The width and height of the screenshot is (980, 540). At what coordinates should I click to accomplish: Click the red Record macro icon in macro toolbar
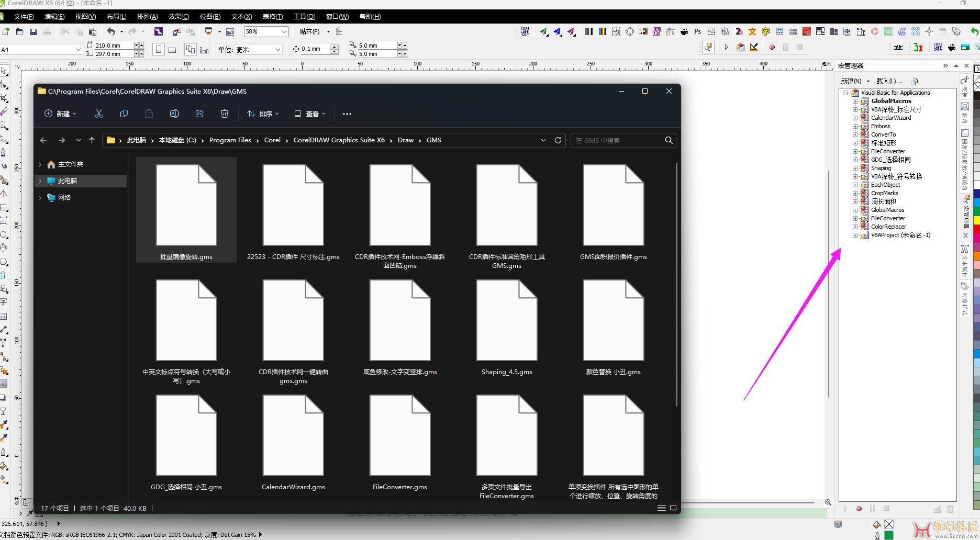pos(772,47)
